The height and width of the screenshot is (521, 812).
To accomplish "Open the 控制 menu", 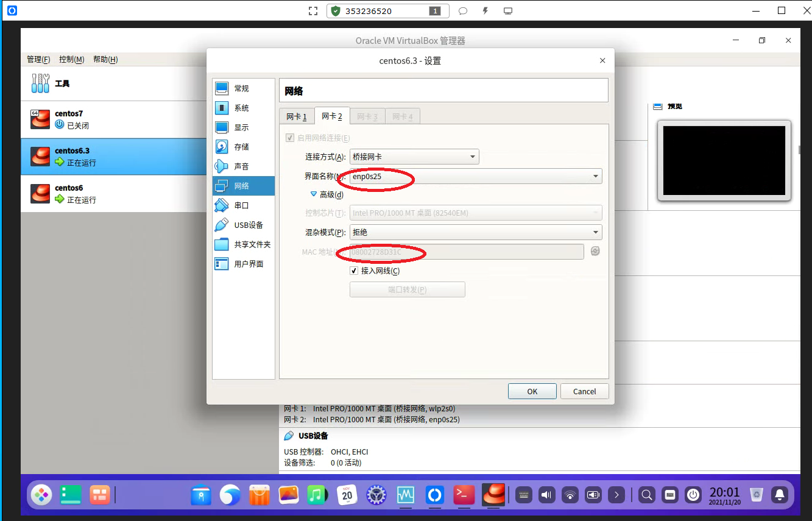I will pyautogui.click(x=71, y=59).
